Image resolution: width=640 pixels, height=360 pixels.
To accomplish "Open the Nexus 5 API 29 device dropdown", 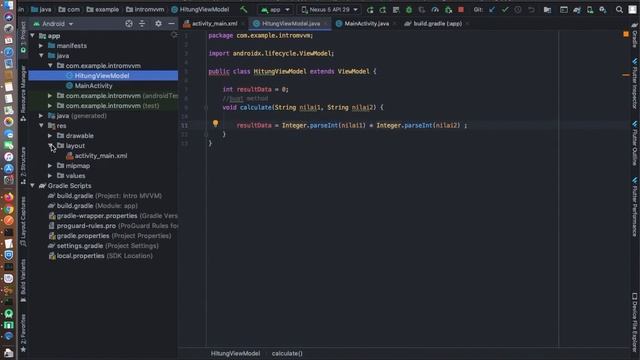I will pos(330,9).
